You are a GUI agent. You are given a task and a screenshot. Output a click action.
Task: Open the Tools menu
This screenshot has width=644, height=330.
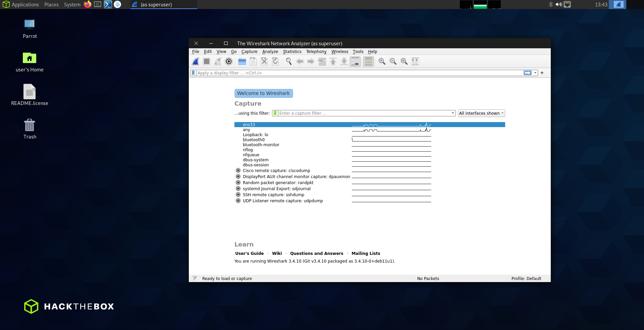click(x=358, y=52)
